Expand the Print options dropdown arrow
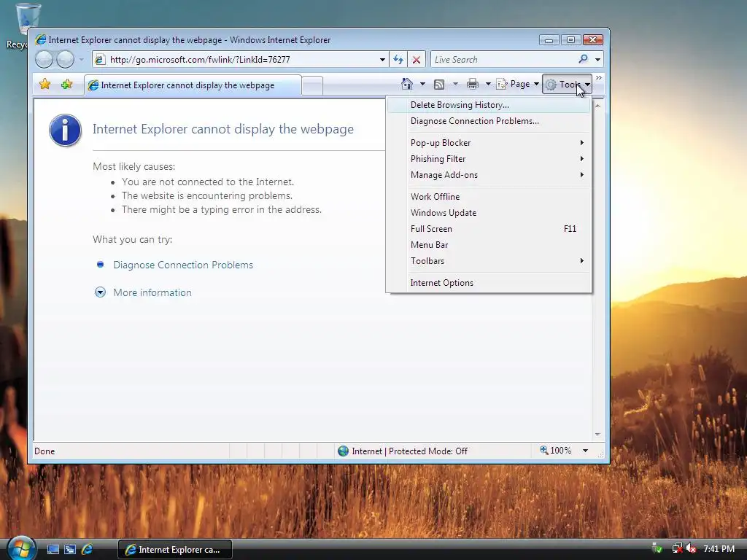Image resolution: width=747 pixels, height=560 pixels. 488,85
